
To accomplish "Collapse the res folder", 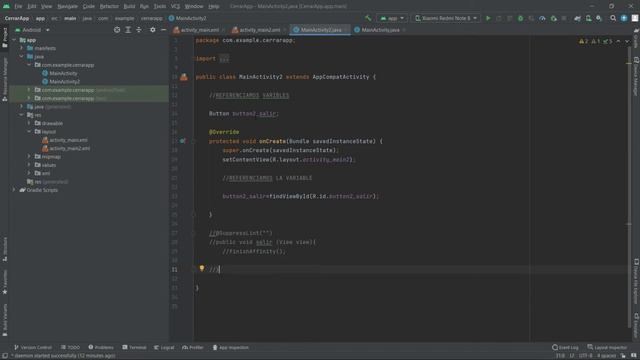I will point(22,115).
